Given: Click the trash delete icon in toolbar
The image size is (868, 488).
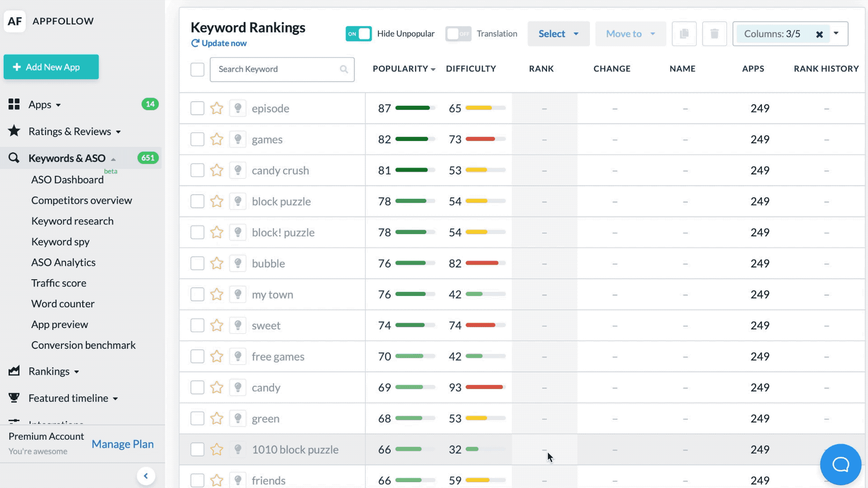Looking at the screenshot, I should click(x=714, y=34).
